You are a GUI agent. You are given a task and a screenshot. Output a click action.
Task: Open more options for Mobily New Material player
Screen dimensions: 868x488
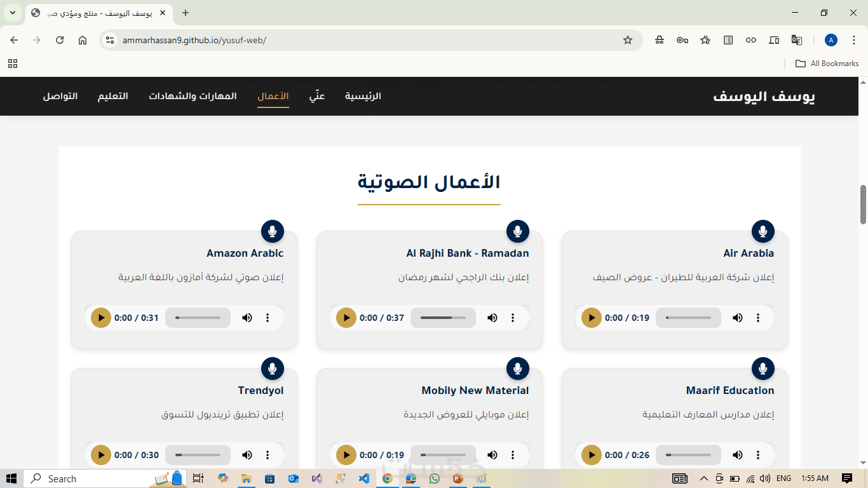(x=513, y=455)
